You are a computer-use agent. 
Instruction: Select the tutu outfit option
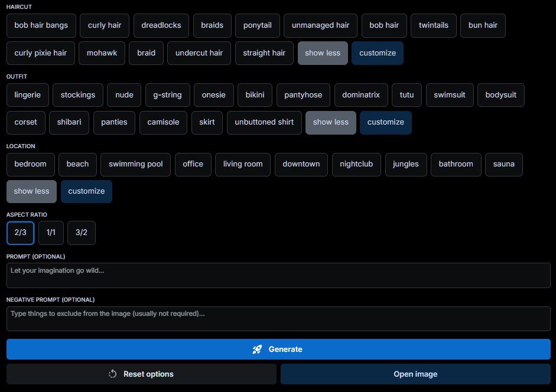click(407, 95)
